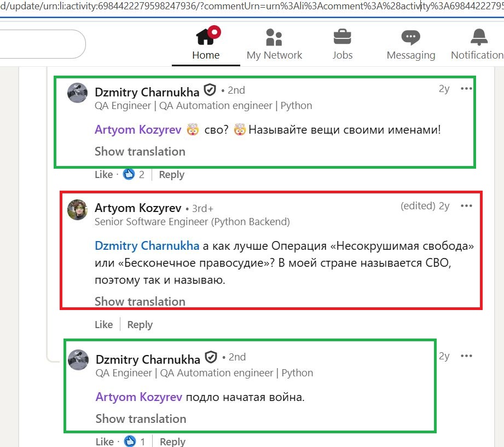Open options menu on last Dzmitry comment

[x=466, y=356]
